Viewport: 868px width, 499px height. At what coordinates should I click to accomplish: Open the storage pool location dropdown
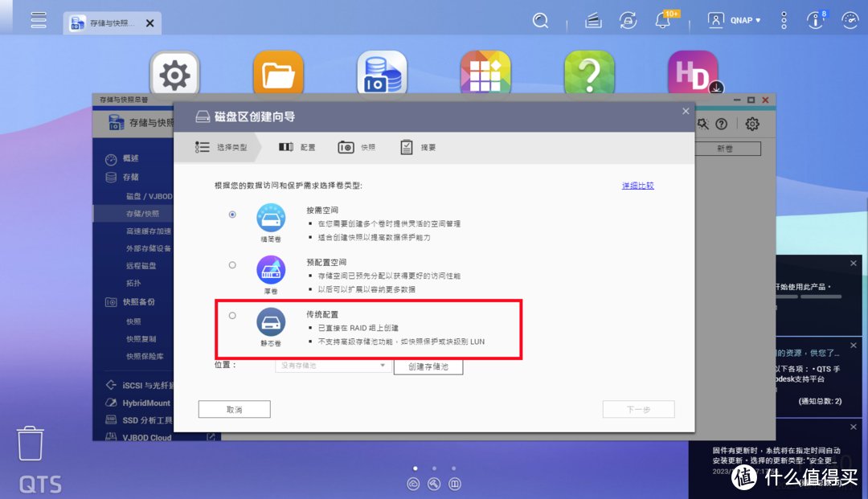pos(333,366)
